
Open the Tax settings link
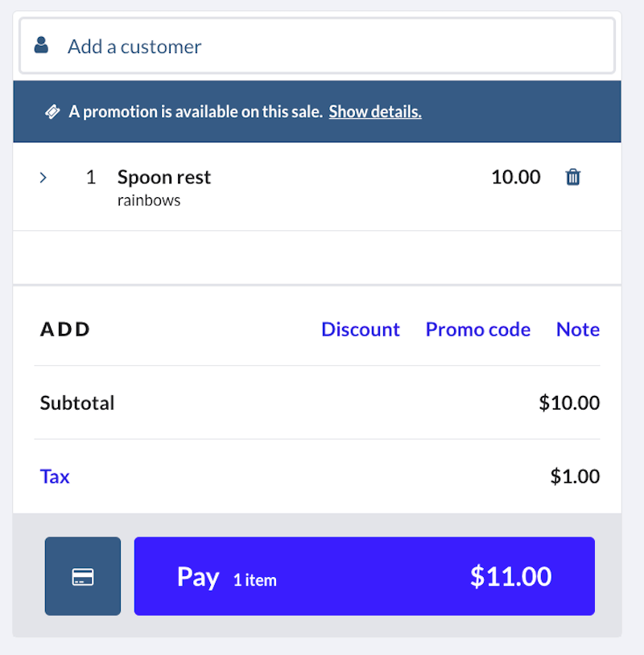[x=55, y=476]
